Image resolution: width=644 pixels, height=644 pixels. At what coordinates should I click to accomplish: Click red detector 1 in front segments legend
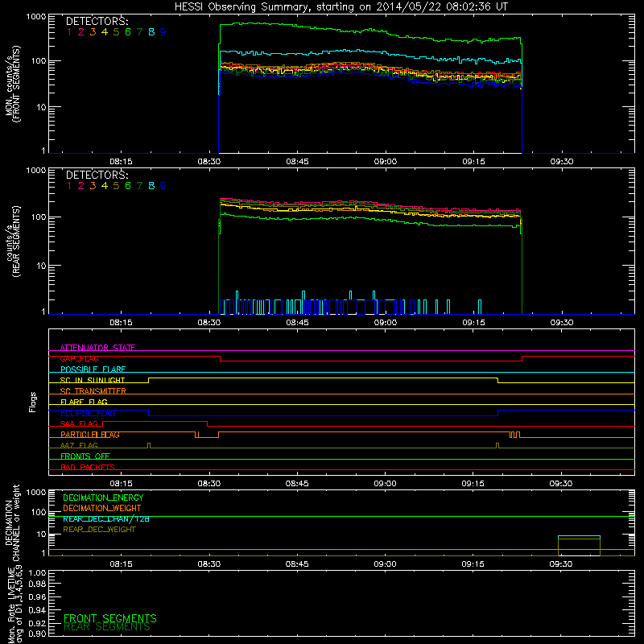pyautogui.click(x=69, y=32)
